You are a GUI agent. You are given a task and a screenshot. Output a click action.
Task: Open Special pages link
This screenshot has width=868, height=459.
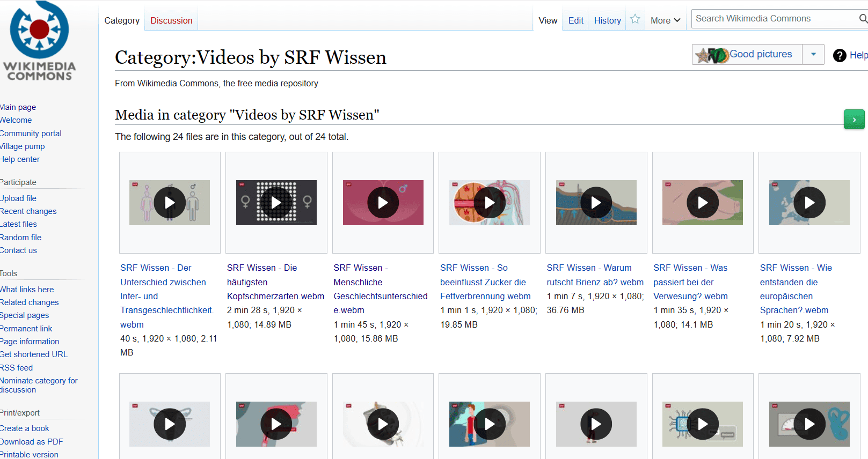(x=24, y=315)
